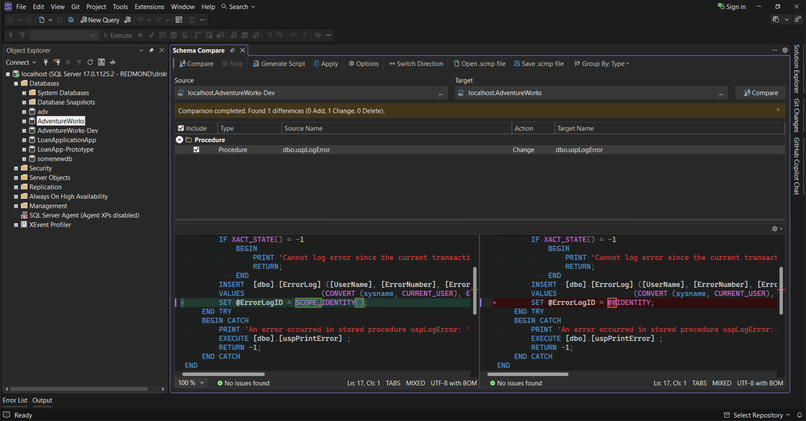Close the Schema Compare tab
806x421 pixels.
coord(242,50)
